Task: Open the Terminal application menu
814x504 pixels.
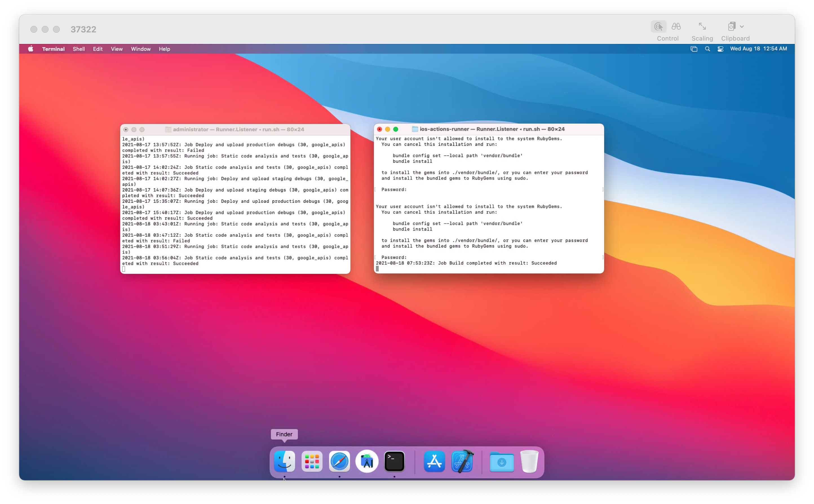Action: point(53,49)
